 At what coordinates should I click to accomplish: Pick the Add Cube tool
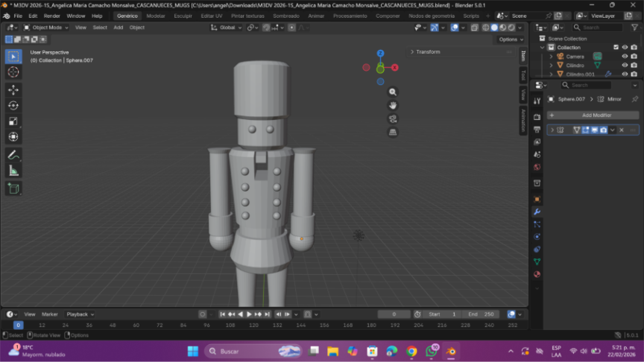point(13,189)
